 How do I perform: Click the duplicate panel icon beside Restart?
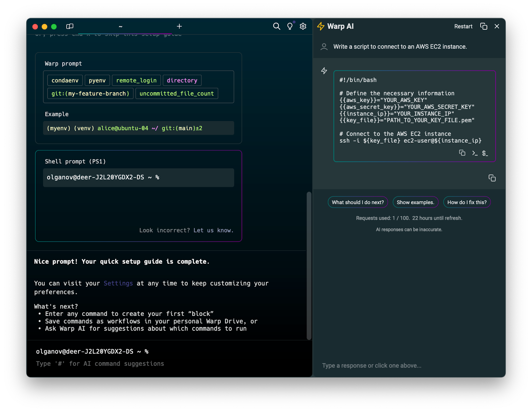484,26
